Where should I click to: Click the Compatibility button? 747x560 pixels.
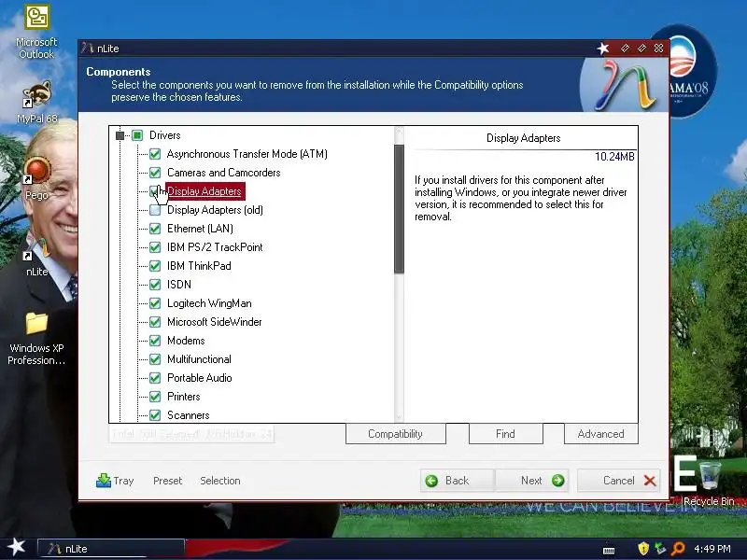(395, 434)
